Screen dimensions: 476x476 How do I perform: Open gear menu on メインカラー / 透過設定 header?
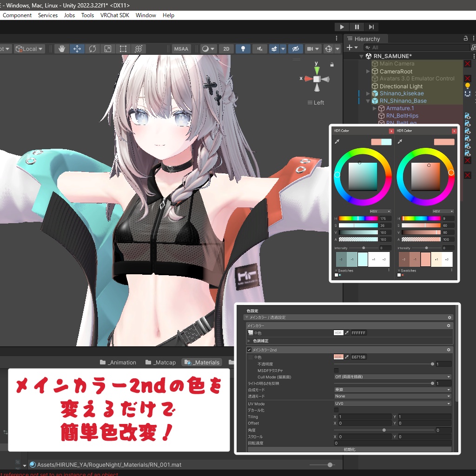[x=450, y=317]
